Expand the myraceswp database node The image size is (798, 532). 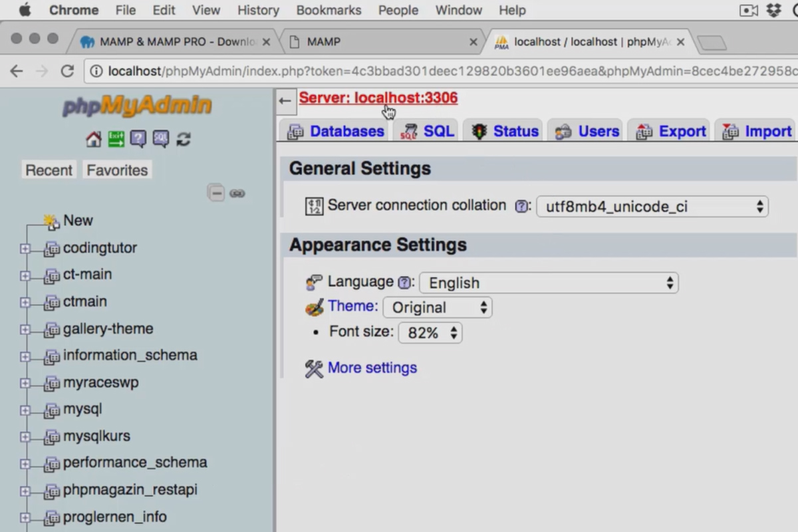(x=25, y=383)
